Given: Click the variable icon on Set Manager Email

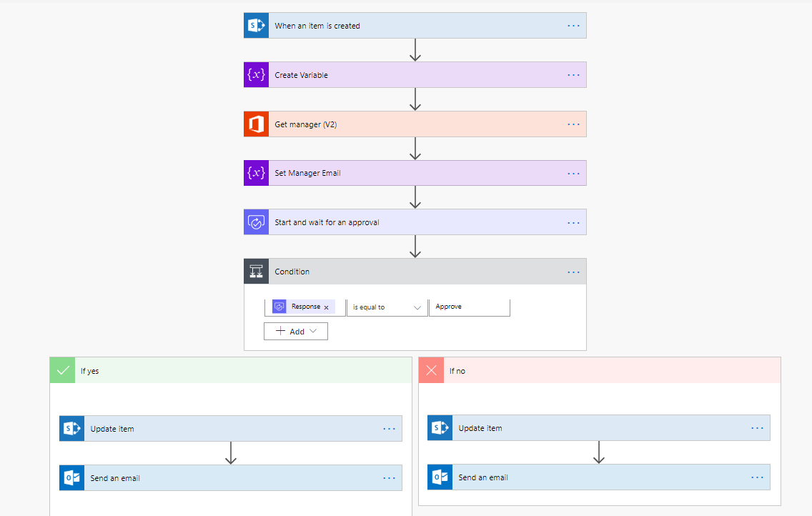Looking at the screenshot, I should point(257,173).
